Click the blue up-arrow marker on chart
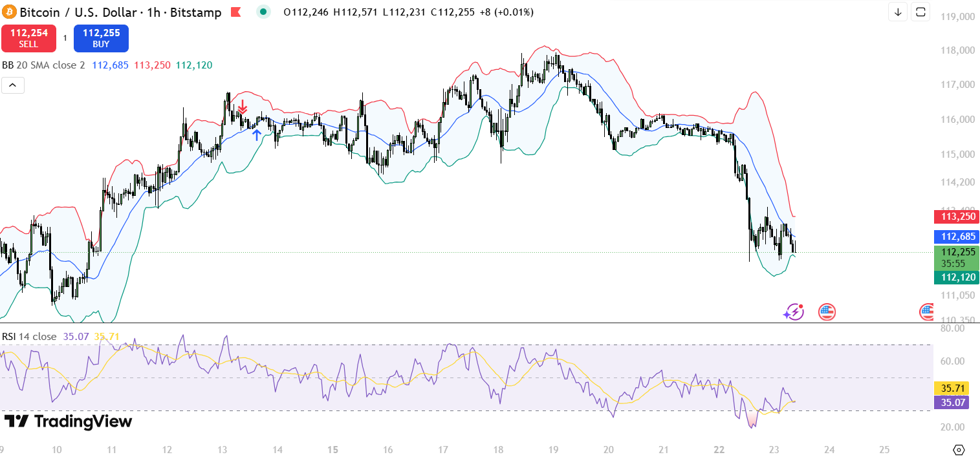The height and width of the screenshot is (457, 980). (x=257, y=135)
